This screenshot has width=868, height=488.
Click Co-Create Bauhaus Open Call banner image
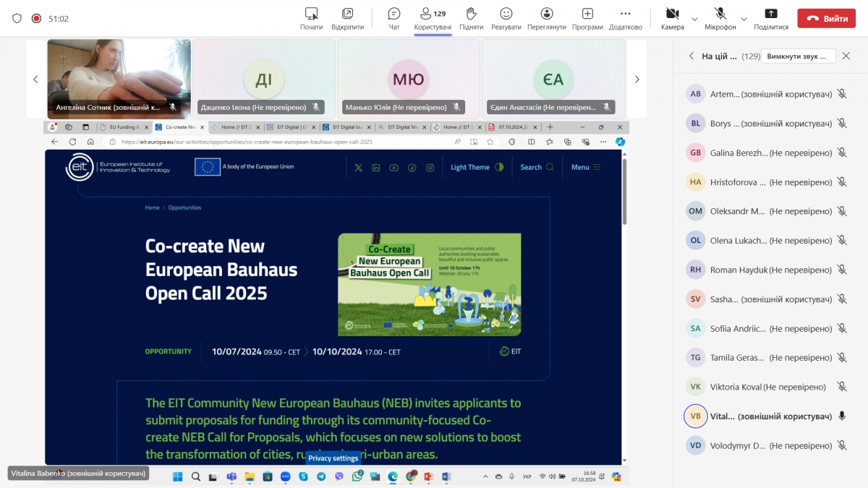pyautogui.click(x=430, y=284)
